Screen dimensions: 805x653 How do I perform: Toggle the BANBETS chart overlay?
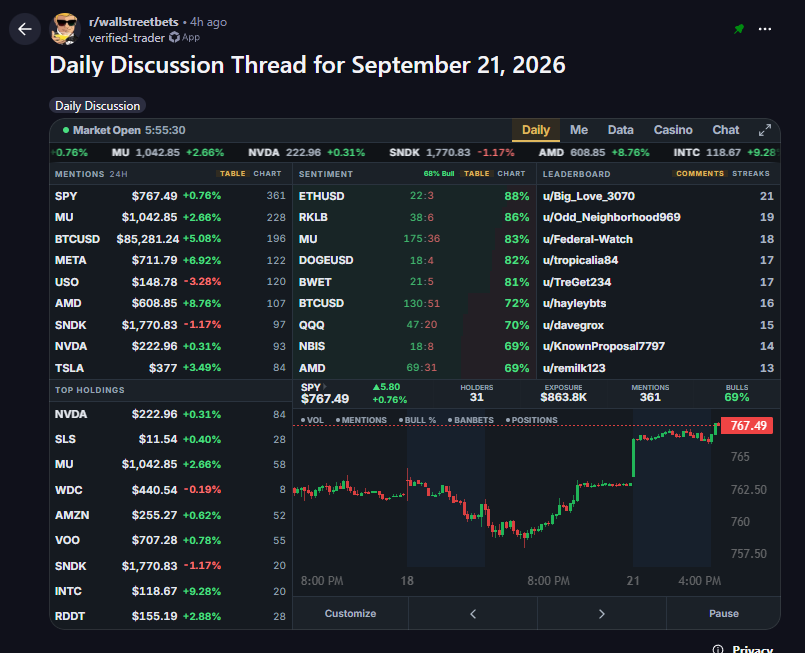(x=471, y=420)
